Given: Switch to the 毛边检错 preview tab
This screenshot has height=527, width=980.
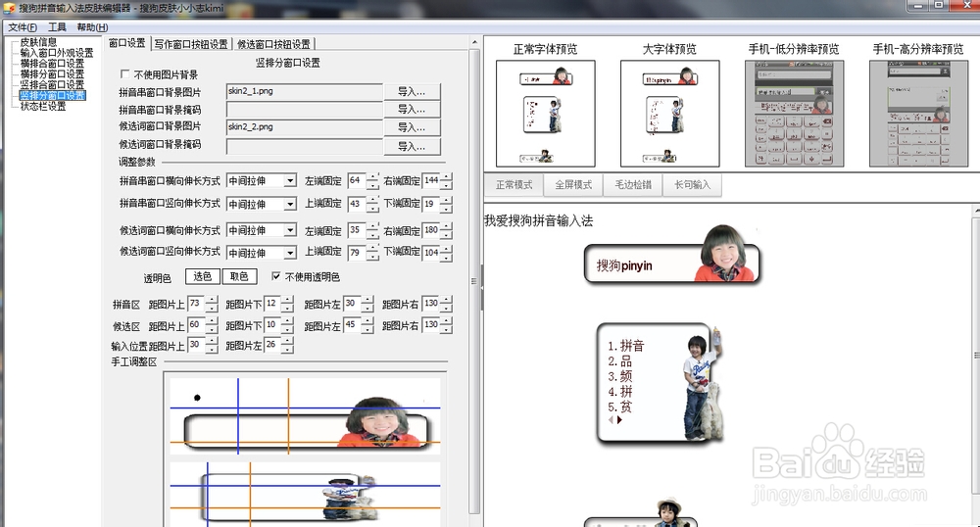Looking at the screenshot, I should [632, 185].
